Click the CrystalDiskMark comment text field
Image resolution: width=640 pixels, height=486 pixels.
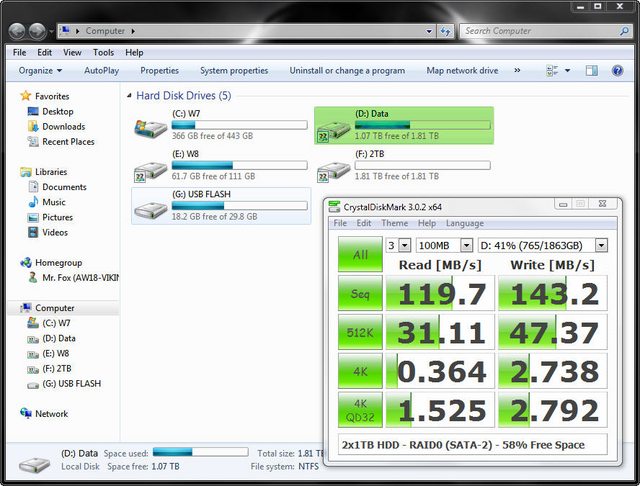[473, 444]
